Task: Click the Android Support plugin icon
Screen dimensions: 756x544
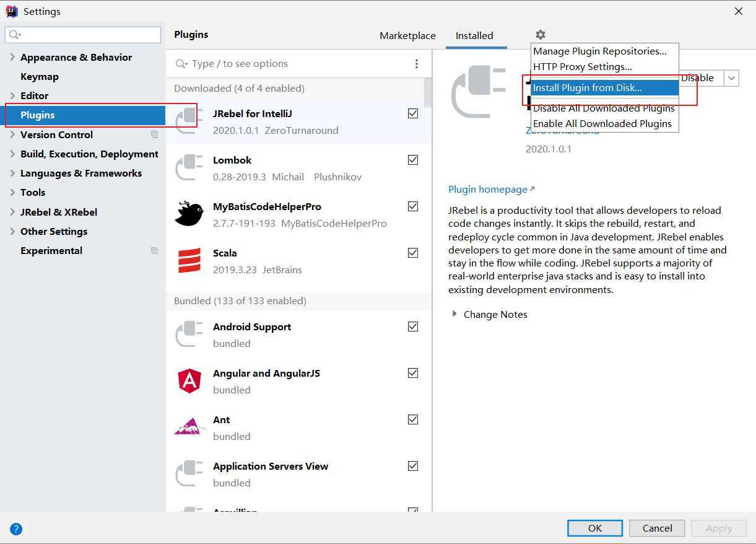Action: coord(189,334)
